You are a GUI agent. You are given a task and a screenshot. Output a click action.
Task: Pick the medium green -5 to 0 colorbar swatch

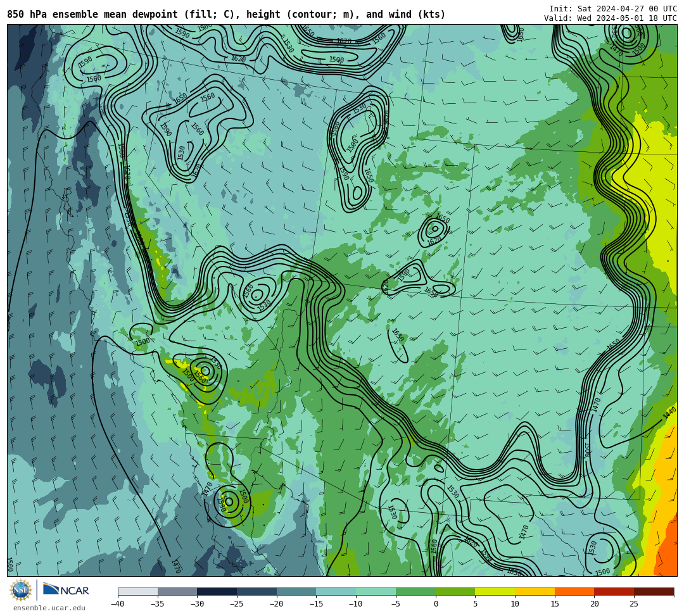tap(415, 591)
